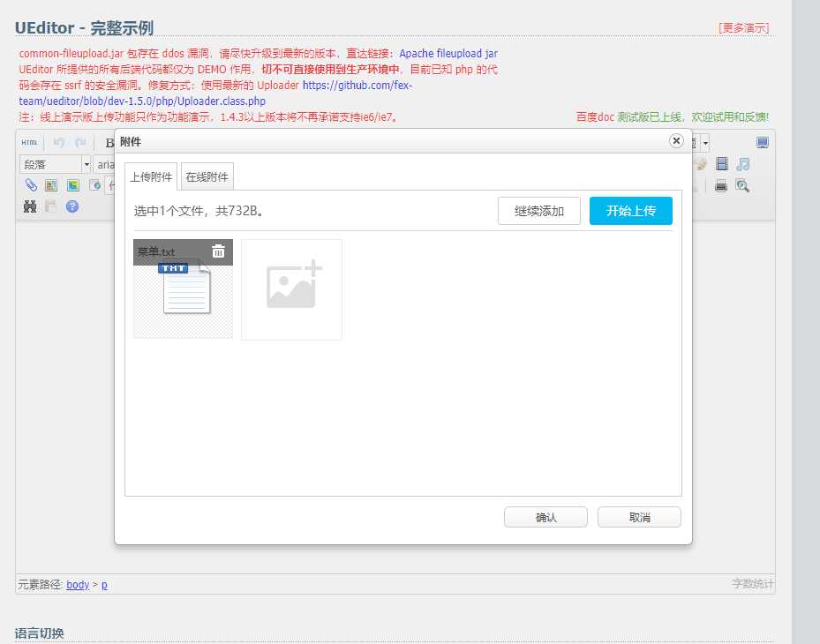The width and height of the screenshot is (820, 644).
Task: Click the UEditor - 完整示例 heading
Action: coord(84,27)
